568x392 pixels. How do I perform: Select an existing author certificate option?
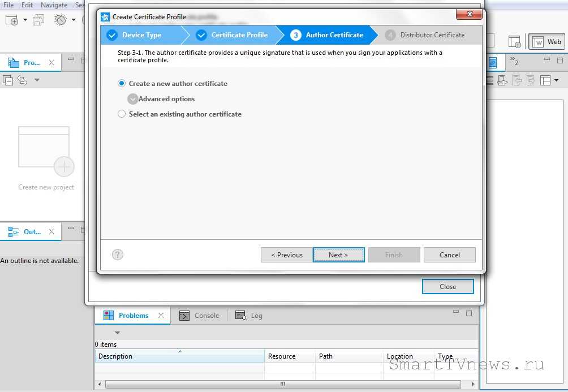tap(122, 114)
